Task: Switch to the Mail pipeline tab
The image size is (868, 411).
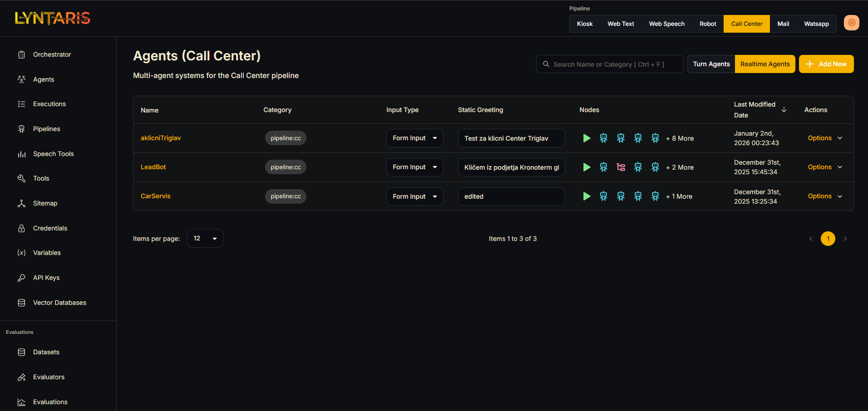Action: (x=783, y=24)
